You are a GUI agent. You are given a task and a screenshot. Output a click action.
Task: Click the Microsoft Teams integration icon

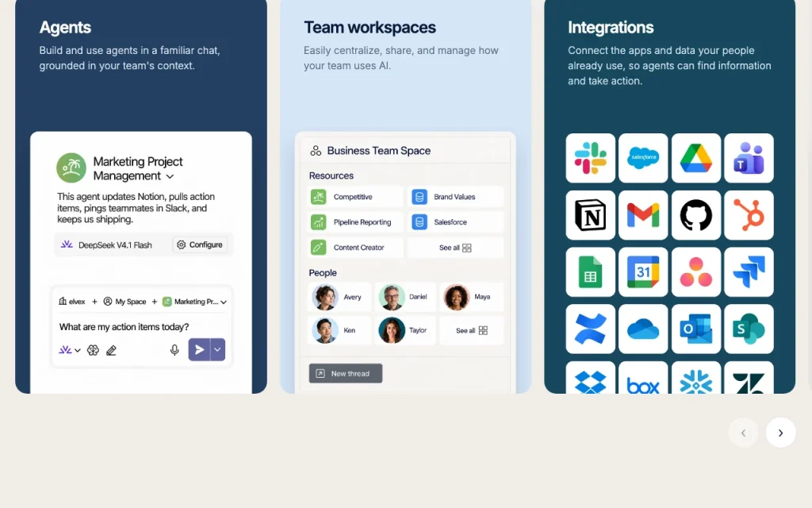[x=749, y=158]
